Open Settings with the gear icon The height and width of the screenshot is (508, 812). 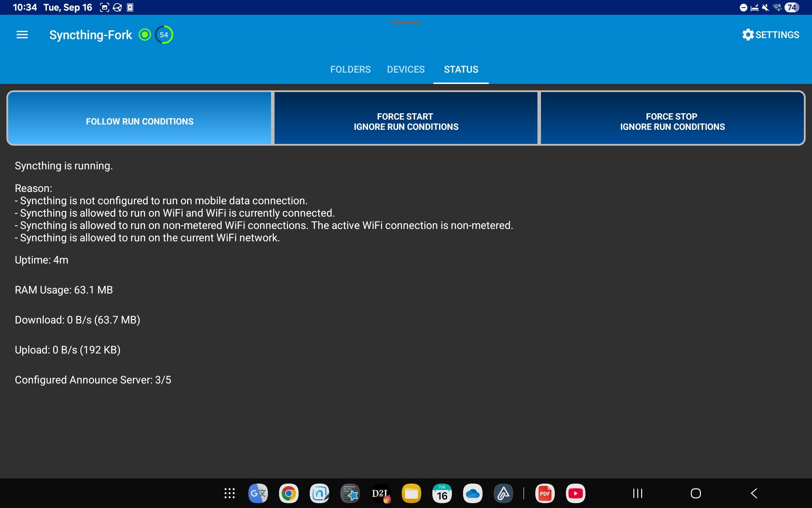point(770,35)
